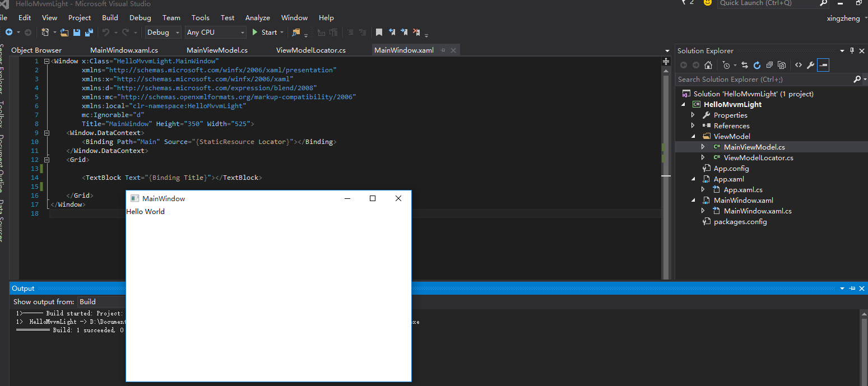
Task: Click the feedback smiley icon
Action: point(708,2)
